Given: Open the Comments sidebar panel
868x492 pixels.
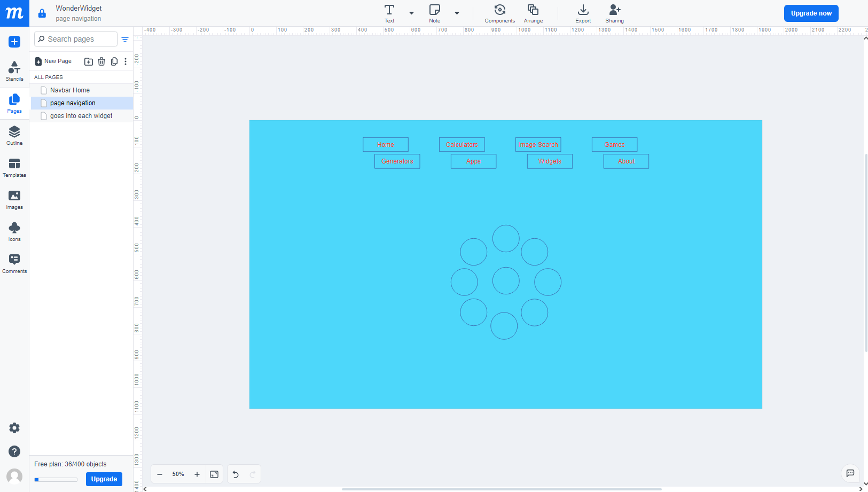Looking at the screenshot, I should (14, 263).
